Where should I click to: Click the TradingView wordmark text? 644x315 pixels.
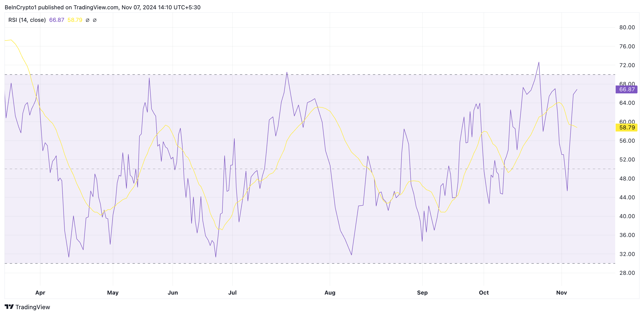(x=33, y=307)
